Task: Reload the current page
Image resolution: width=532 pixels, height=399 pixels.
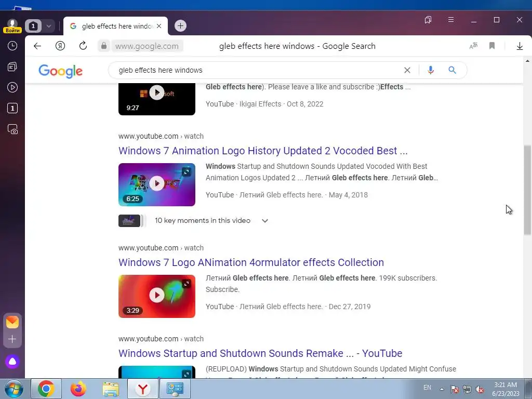Action: pos(83,46)
